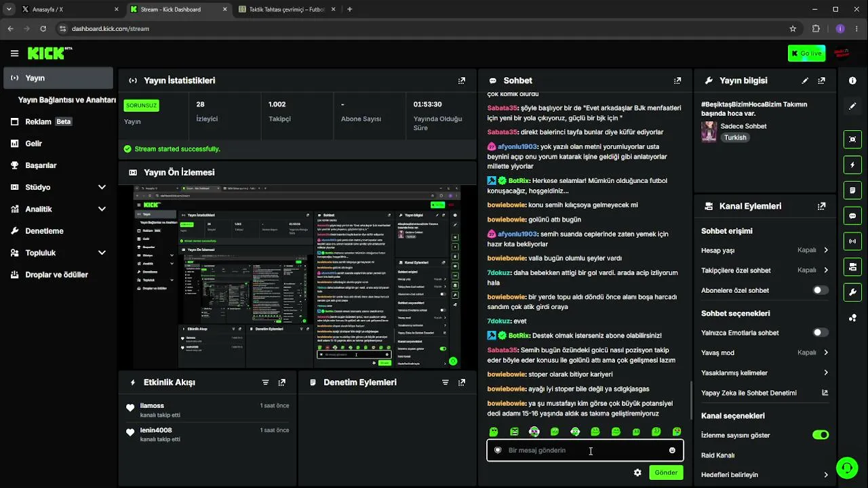868x488 pixels.
Task: Click the green Go live button
Action: point(806,54)
